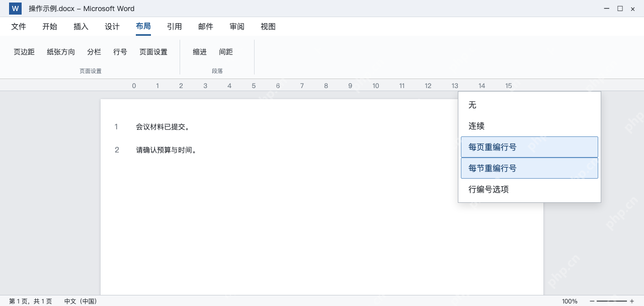The height and width of the screenshot is (306, 644).
Task: Click the 间距 spacing button
Action: coord(226,52)
